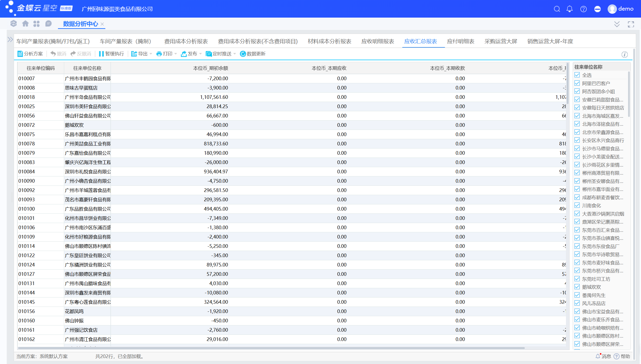Select the 思味古早蛋糕店 cell
The width and height of the screenshot is (641, 364).
point(87,88)
